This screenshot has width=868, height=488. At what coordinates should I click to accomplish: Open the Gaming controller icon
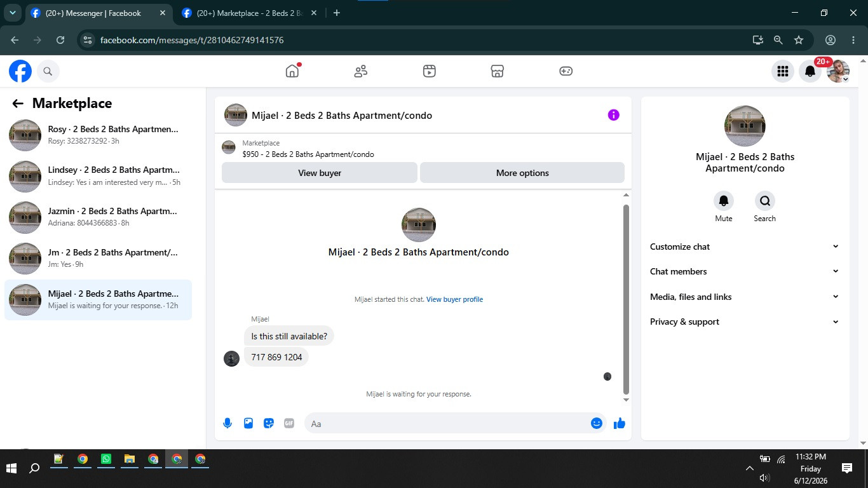pos(566,71)
